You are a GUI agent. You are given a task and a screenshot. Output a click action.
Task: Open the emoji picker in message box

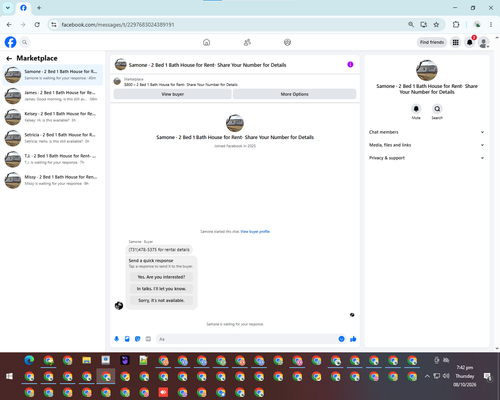point(341,339)
